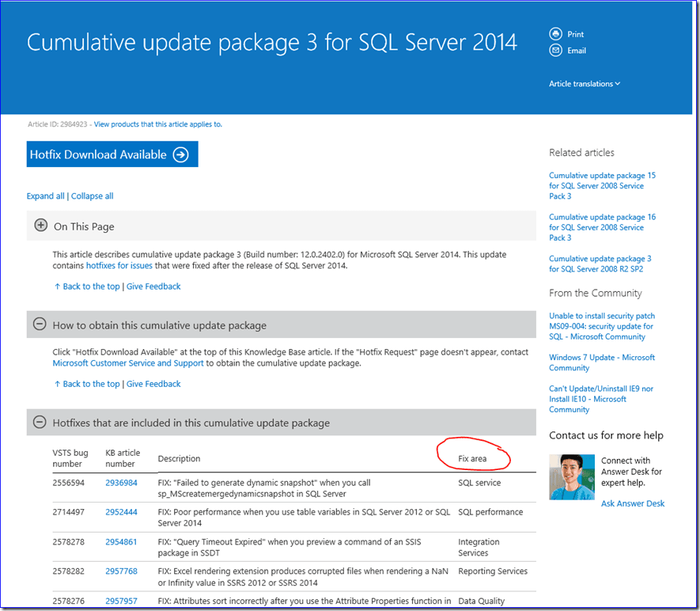Click the page title Cumulative update package 3
This screenshot has width=700, height=611.
coord(272,43)
